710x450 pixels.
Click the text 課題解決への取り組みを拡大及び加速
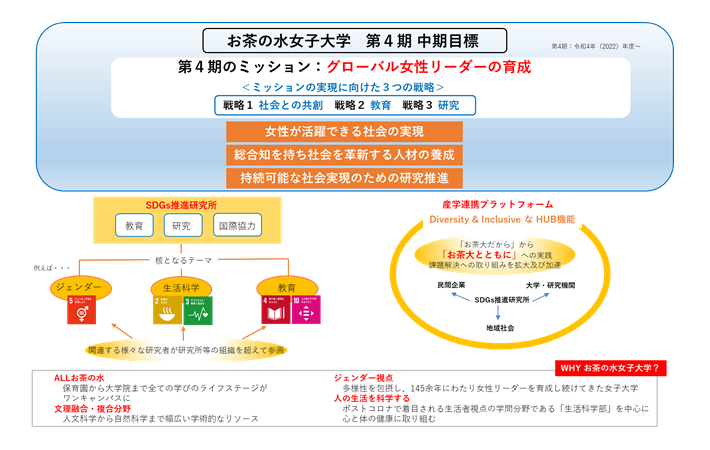tap(495, 265)
